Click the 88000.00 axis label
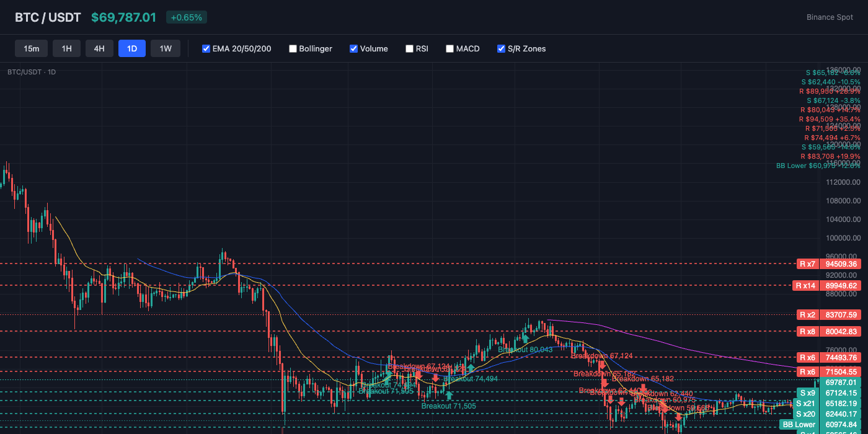Viewport: 868px width, 434px height. pos(843,293)
